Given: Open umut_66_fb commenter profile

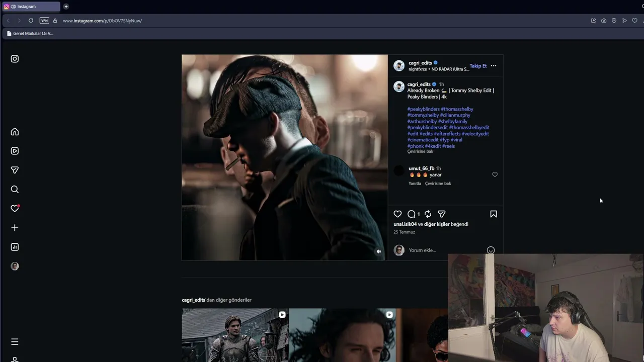Looking at the screenshot, I should click(422, 168).
